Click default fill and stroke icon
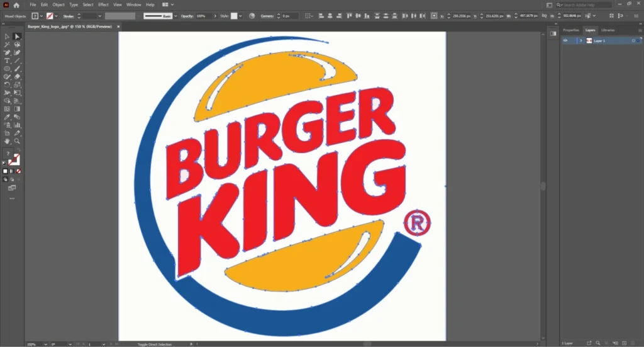This screenshot has height=347, width=644. pos(4,163)
